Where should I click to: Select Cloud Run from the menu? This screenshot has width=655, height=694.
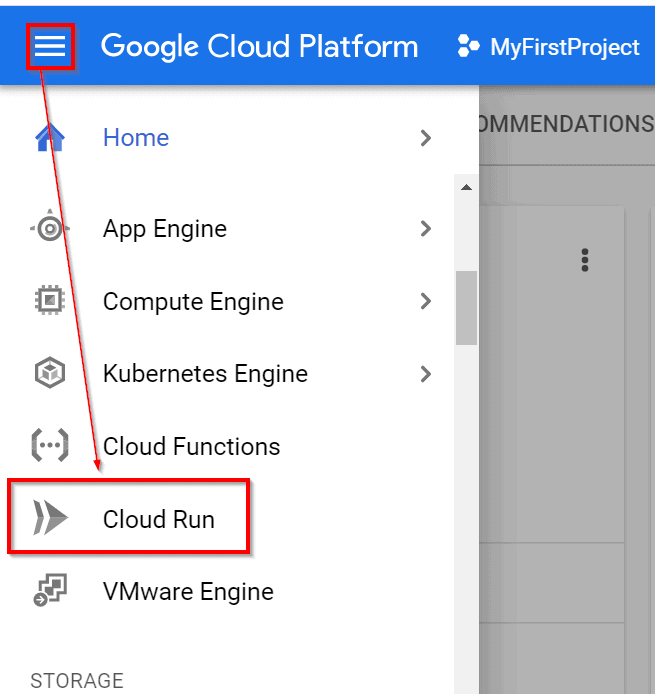pyautogui.click(x=159, y=519)
